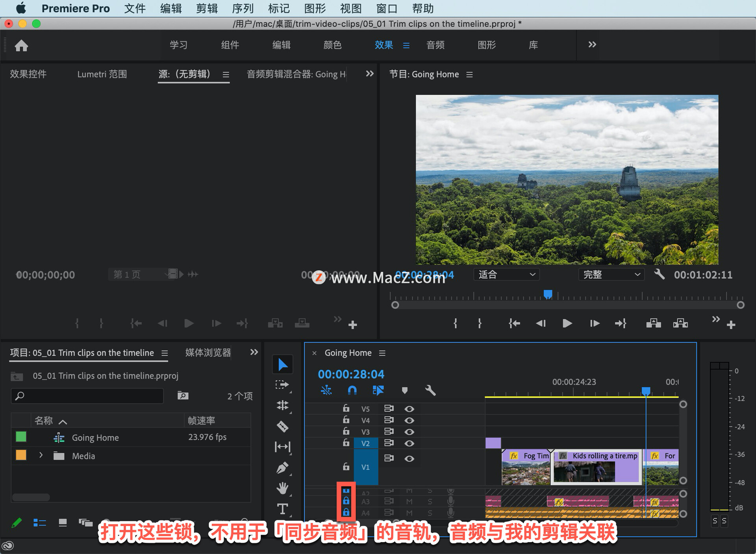Open the playback resolution 完整 dropdown
The height and width of the screenshot is (554, 756).
tap(611, 275)
